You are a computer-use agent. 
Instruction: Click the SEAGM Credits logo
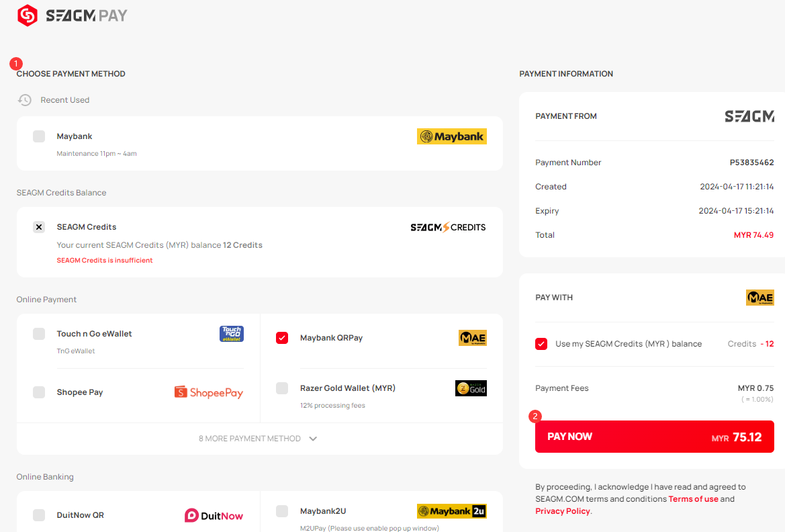[448, 228]
